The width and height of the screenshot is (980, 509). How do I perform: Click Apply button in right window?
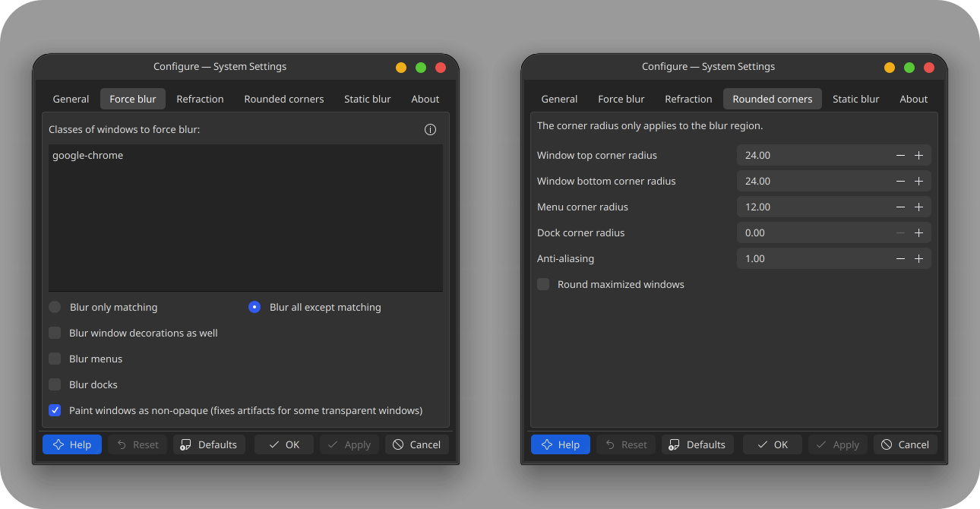click(x=838, y=444)
